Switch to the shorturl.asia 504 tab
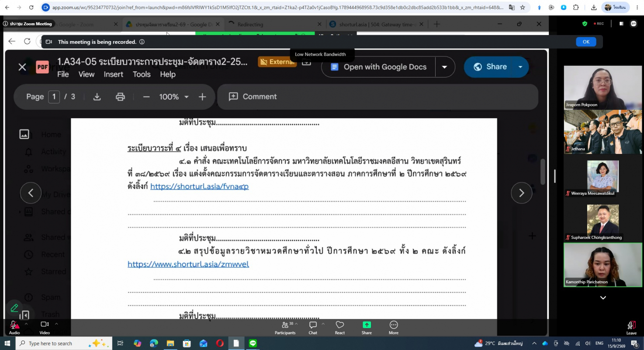This screenshot has height=350, width=644. pos(377,24)
